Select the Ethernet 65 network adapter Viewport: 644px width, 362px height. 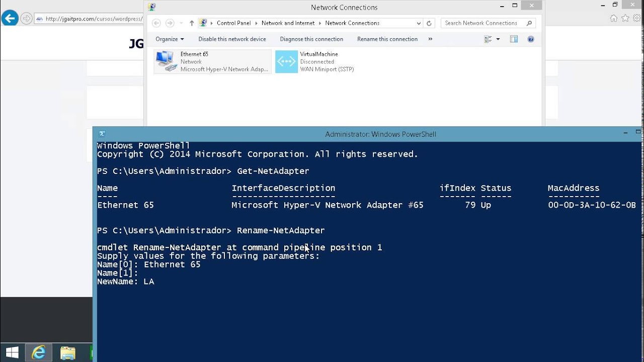pos(212,62)
